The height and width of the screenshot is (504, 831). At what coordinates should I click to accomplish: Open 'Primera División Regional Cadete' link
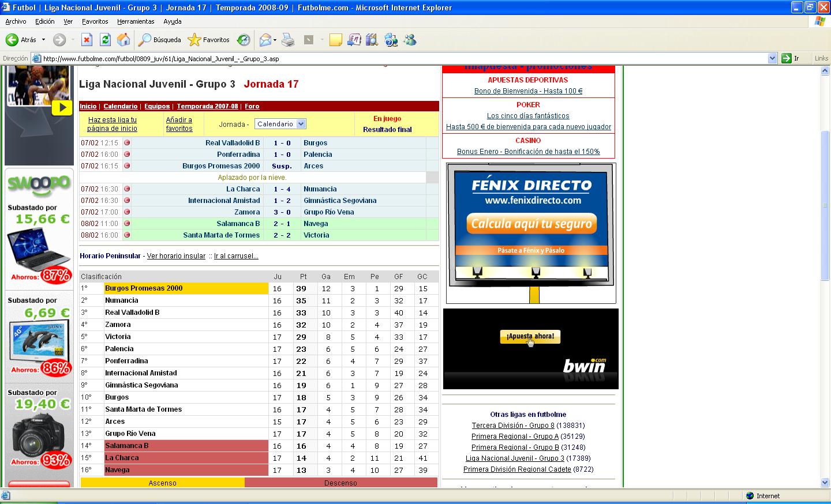pyautogui.click(x=517, y=469)
